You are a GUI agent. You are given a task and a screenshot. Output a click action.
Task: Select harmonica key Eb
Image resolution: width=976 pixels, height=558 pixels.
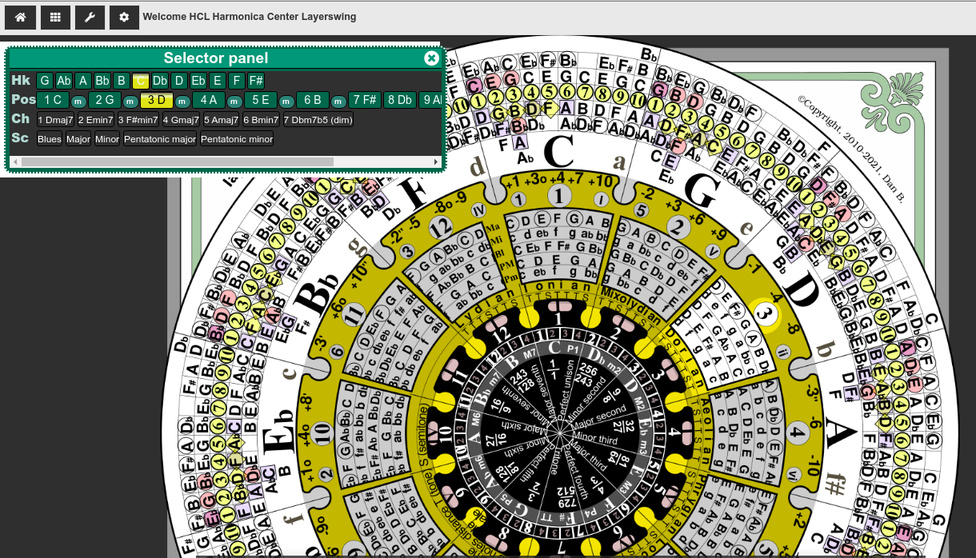coord(199,81)
